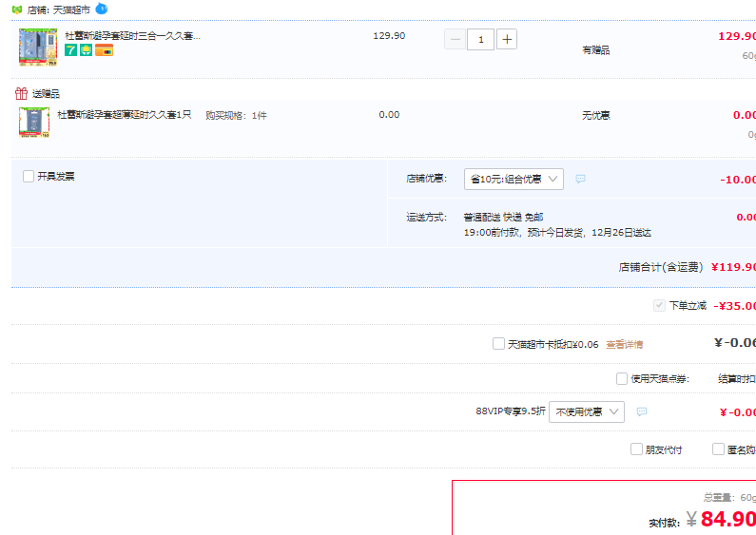The width and height of the screenshot is (756, 535).
Task: Click the 普通配送 快递 免邮 shipping text
Action: click(503, 217)
